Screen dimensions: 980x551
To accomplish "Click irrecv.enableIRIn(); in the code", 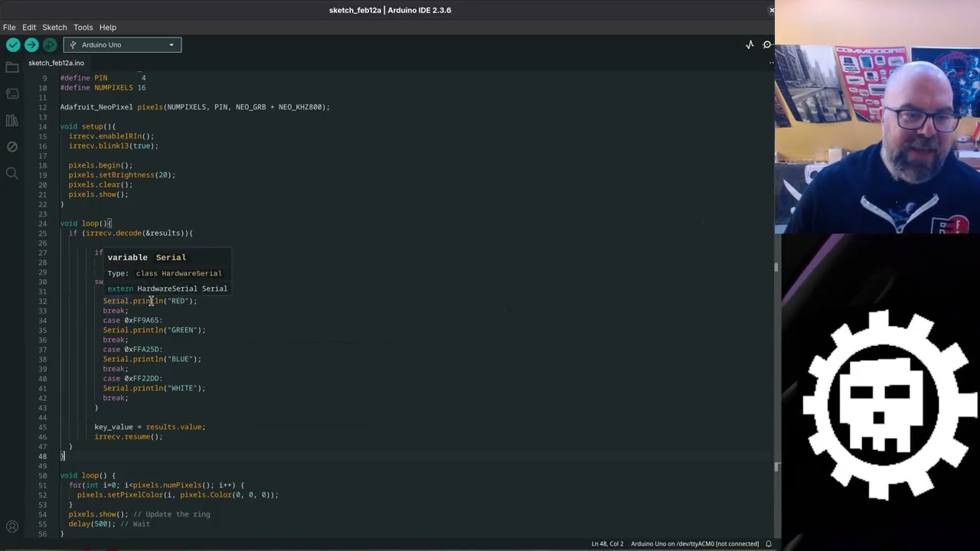I will [x=111, y=136].
